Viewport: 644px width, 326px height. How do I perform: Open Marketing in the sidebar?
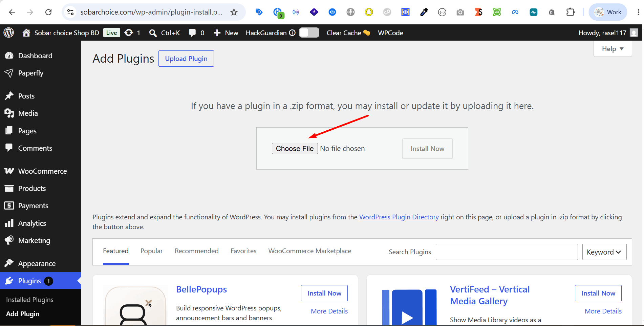pos(41,240)
